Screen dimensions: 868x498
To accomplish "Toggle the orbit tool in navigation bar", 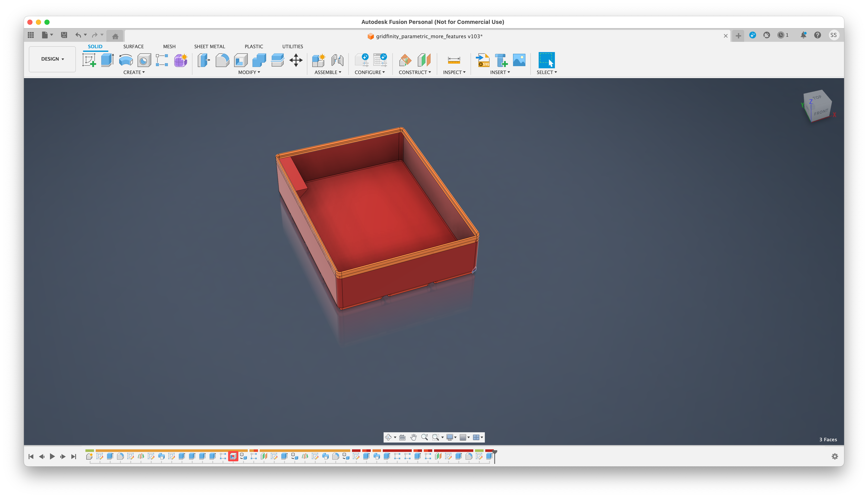I will point(389,437).
